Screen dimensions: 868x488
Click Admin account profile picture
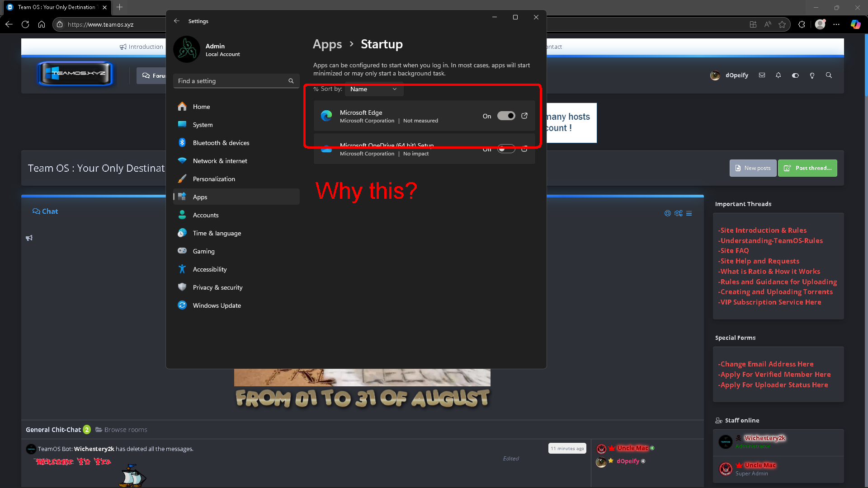pyautogui.click(x=186, y=49)
